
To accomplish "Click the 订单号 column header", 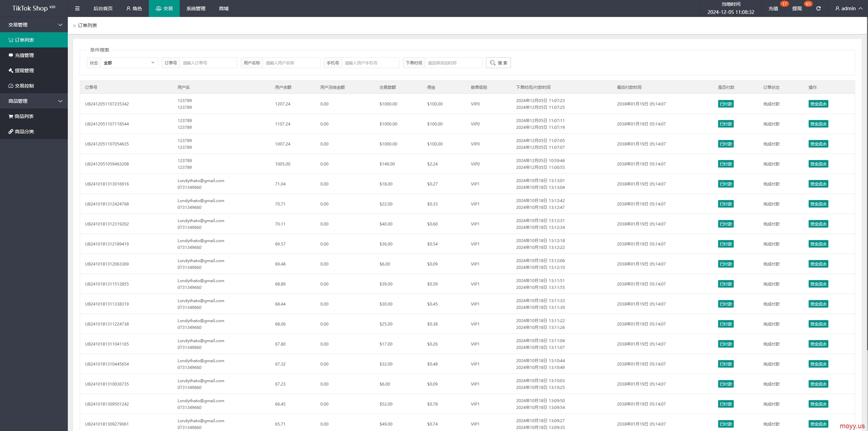I will 91,87.
